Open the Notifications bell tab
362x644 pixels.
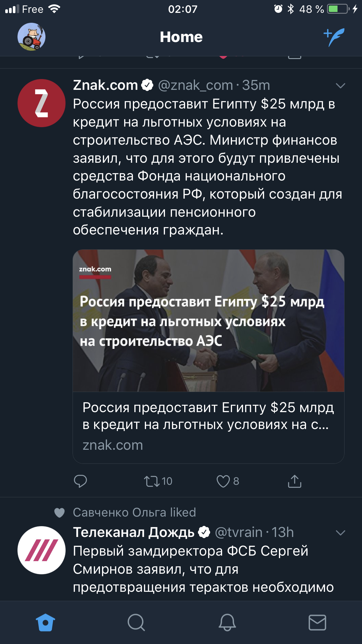(227, 622)
